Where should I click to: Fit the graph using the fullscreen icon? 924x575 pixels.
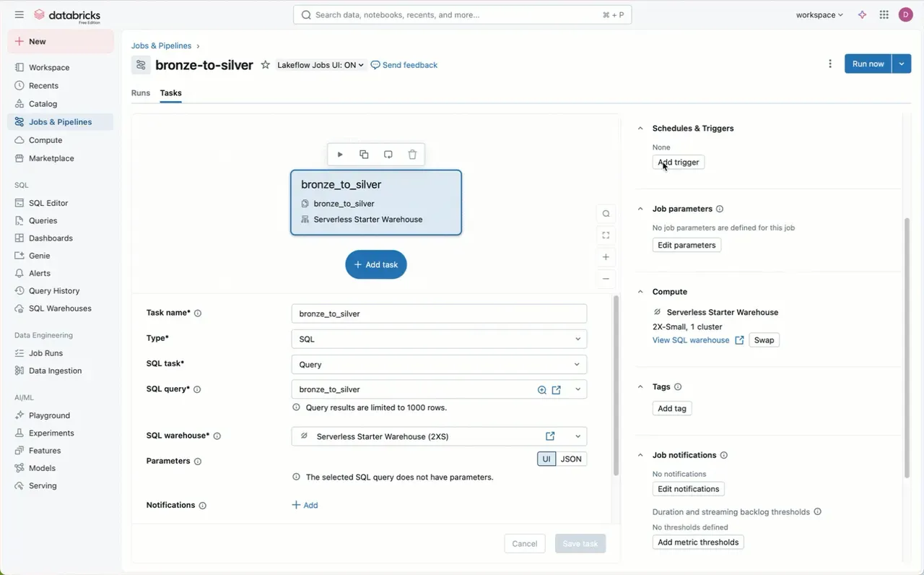(606, 235)
